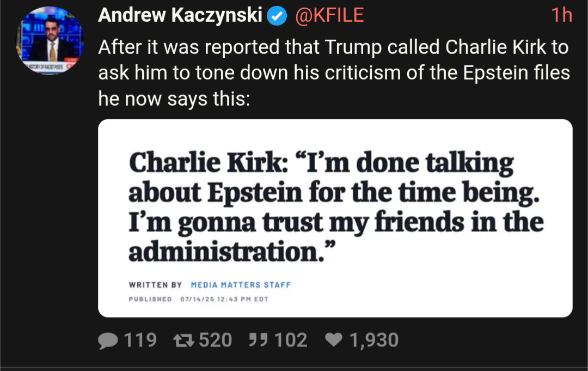
Task: Click the Media Matters Staff byline
Action: [x=241, y=285]
